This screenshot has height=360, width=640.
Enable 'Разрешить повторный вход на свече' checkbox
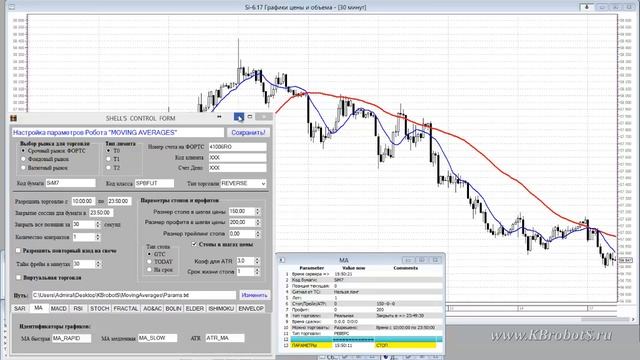18,250
